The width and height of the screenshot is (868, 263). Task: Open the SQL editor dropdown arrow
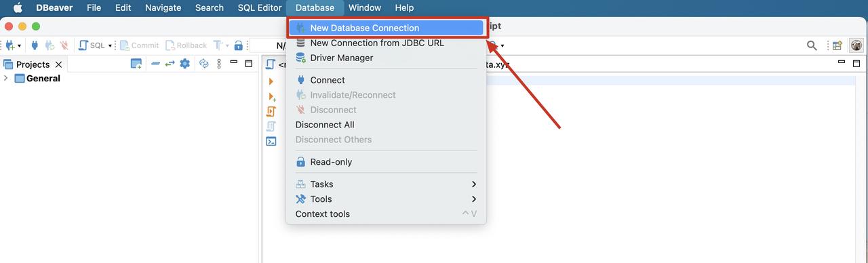110,45
